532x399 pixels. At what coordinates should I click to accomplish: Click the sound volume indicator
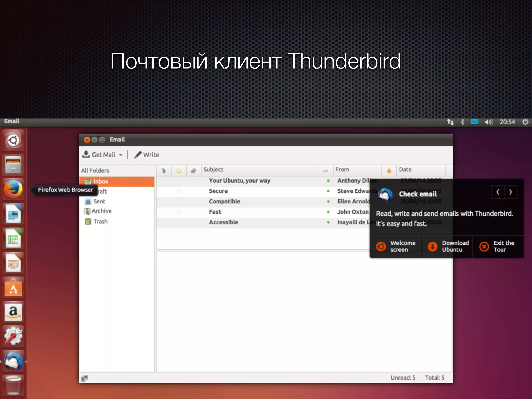pyautogui.click(x=488, y=122)
